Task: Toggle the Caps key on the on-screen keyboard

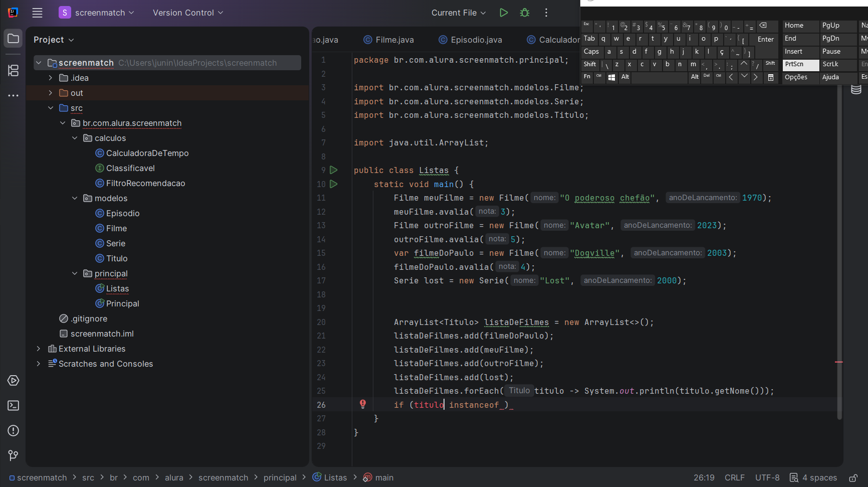Action: pos(591,52)
